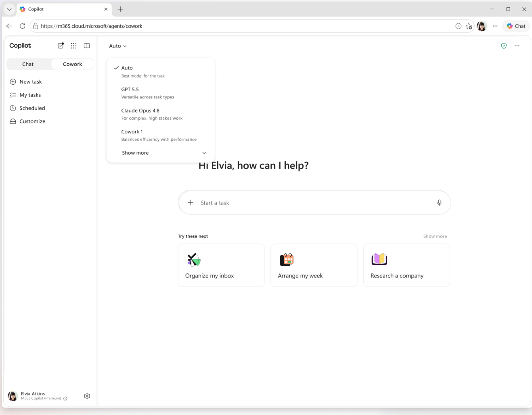Click the Customize toolbox icon
The width and height of the screenshot is (532, 415).
pos(13,121)
